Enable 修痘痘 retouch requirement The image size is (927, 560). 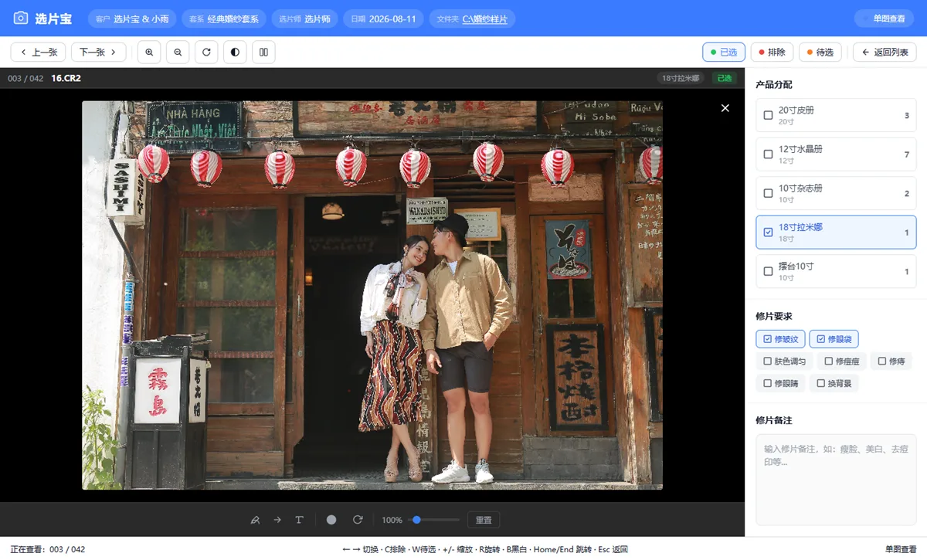point(841,361)
